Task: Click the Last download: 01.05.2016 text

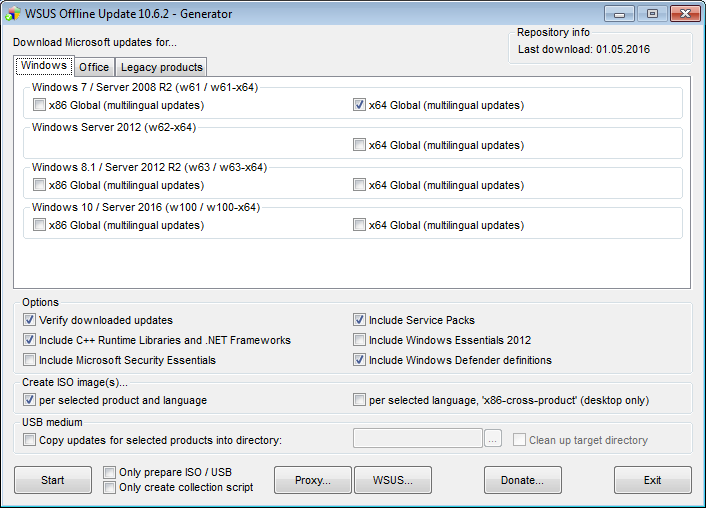Action: (584, 49)
